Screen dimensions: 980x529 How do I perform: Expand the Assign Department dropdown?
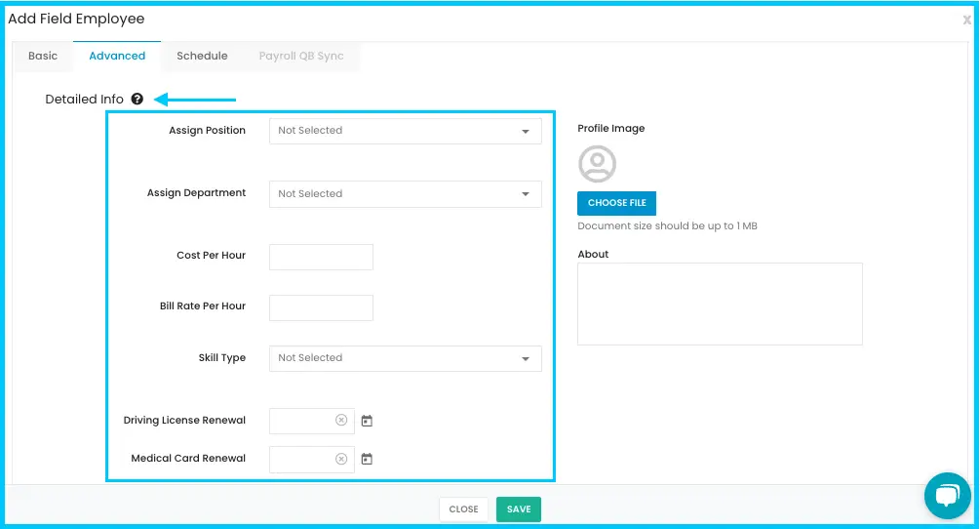406,194
